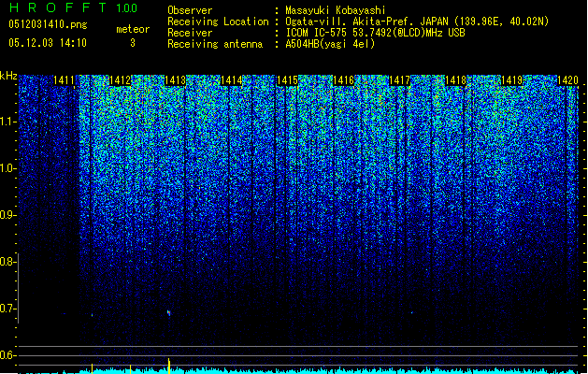Image resolution: width=588 pixels, height=374 pixels.
Task: Select the version number 1.0.0
Action: coord(127,7)
